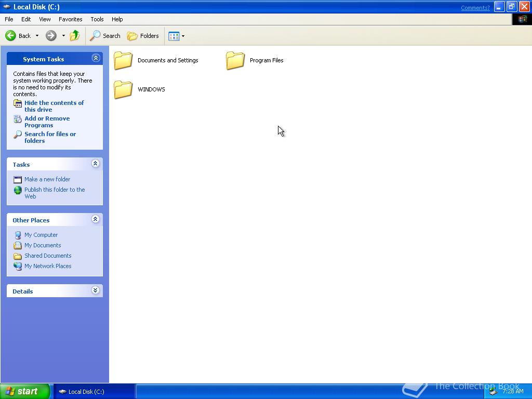This screenshot has width=532, height=399.
Task: Click the Windows flag throbber icon
Action: pyautogui.click(x=522, y=19)
